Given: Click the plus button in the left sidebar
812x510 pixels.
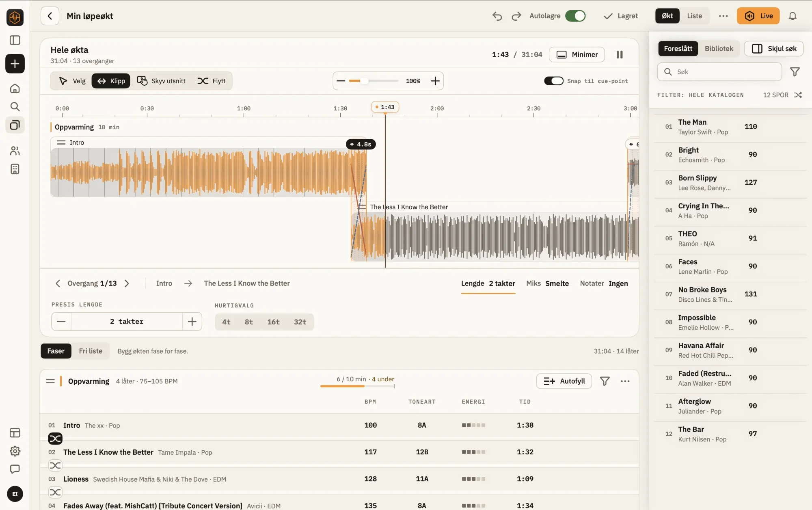Looking at the screenshot, I should coord(15,64).
